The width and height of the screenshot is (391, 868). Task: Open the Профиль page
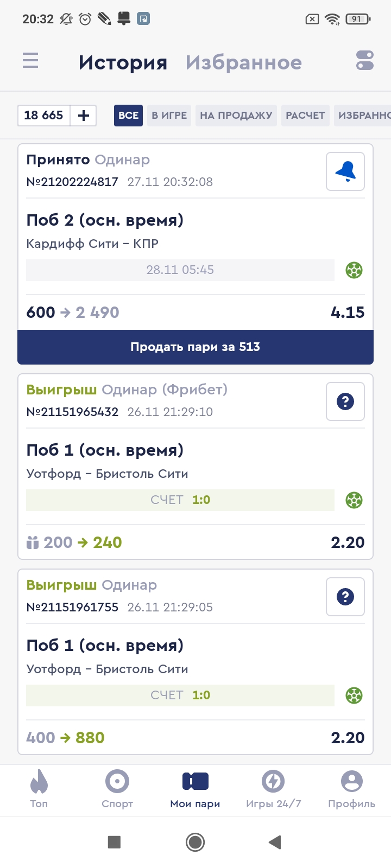[x=351, y=788]
